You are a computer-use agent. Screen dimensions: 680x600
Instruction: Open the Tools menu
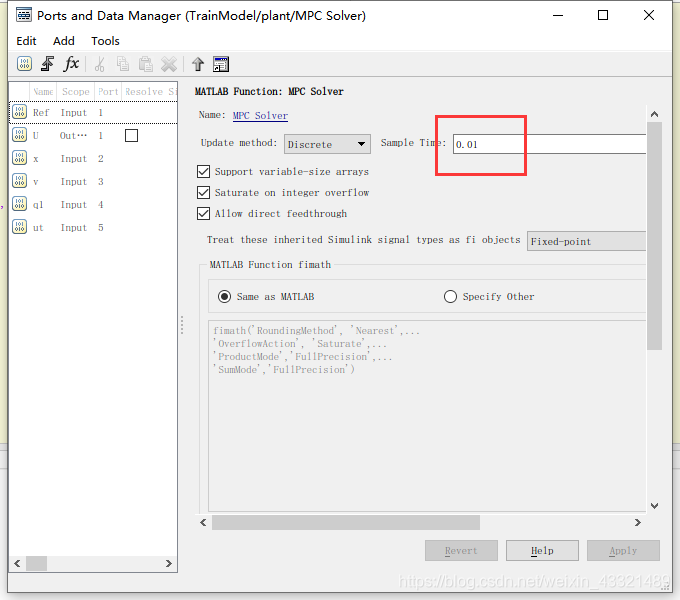pyautogui.click(x=105, y=41)
